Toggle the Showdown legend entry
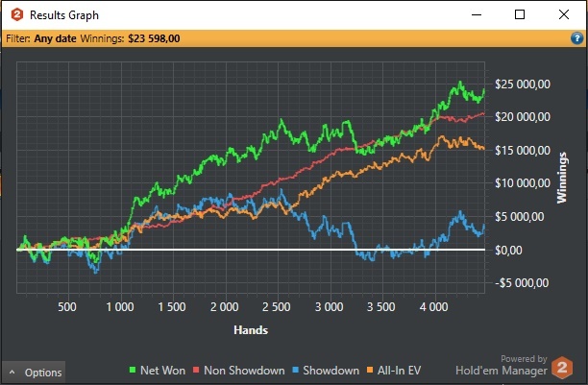 tap(326, 371)
